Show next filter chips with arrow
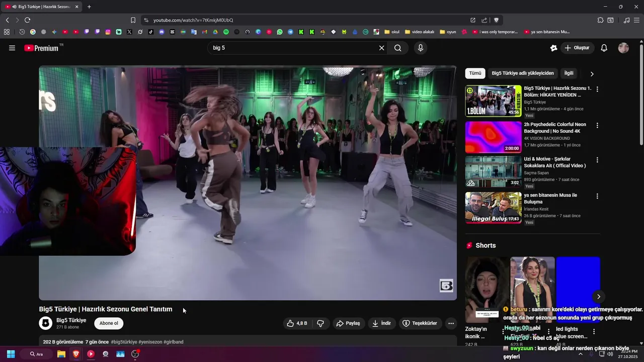 point(592,74)
